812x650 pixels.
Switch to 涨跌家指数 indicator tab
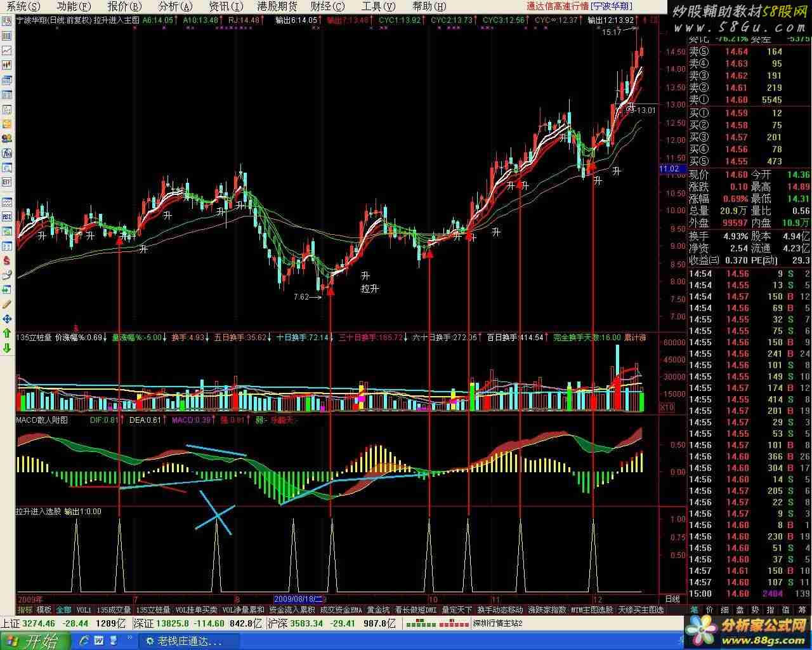(x=547, y=609)
